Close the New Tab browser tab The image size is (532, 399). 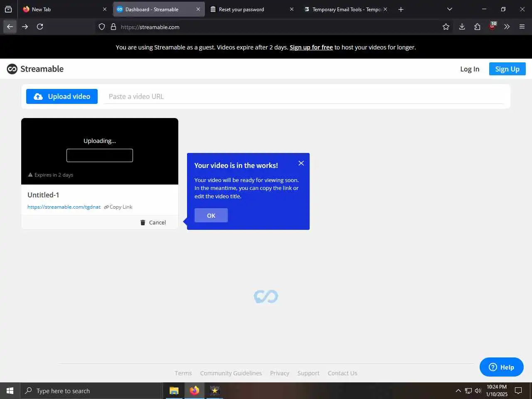tap(105, 9)
